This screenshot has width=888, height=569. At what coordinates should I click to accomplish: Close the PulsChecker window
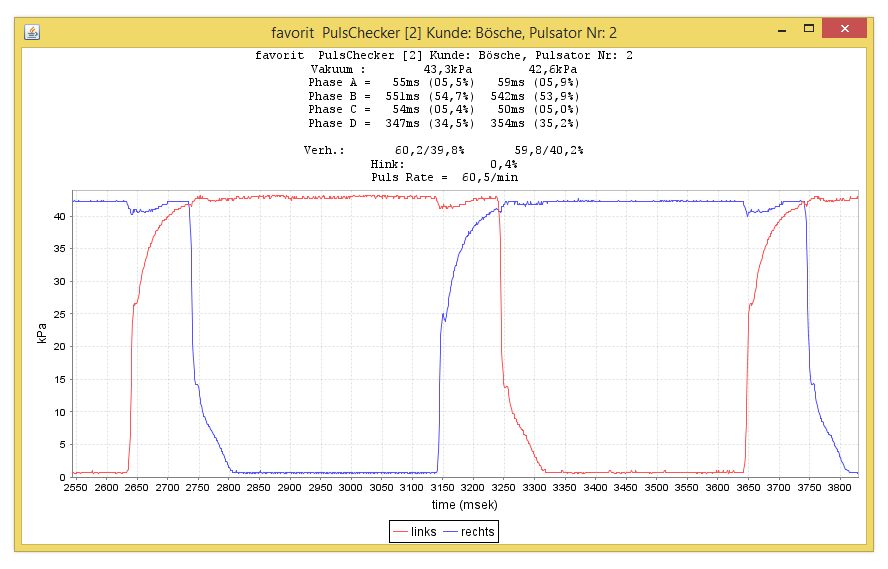point(844,28)
